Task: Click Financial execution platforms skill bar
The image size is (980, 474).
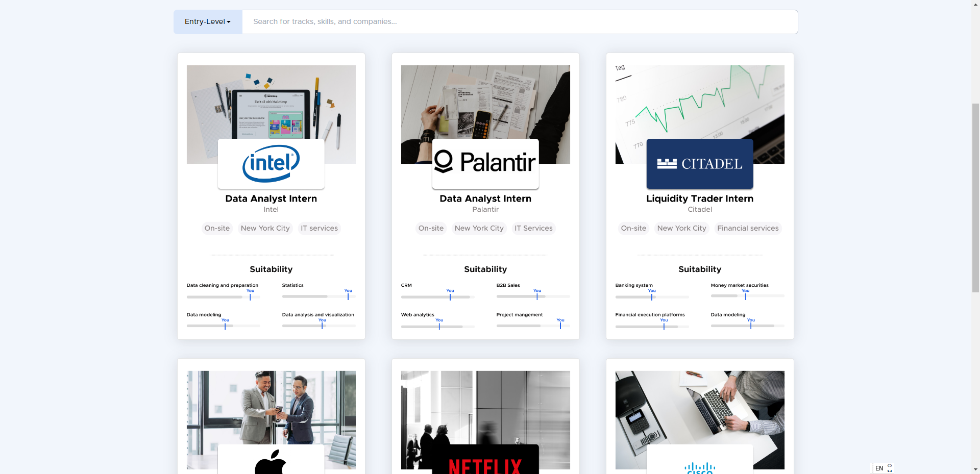Action: click(x=652, y=326)
